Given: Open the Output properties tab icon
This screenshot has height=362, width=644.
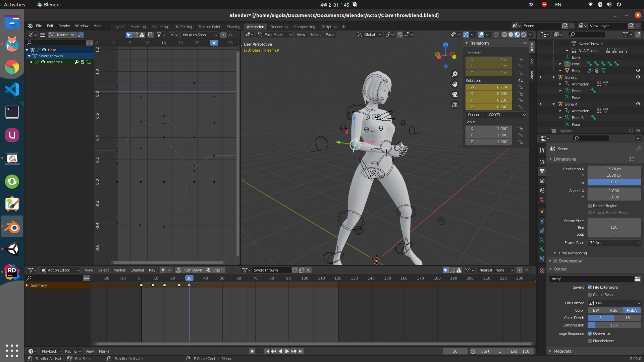Looking at the screenshot, I should [542, 172].
